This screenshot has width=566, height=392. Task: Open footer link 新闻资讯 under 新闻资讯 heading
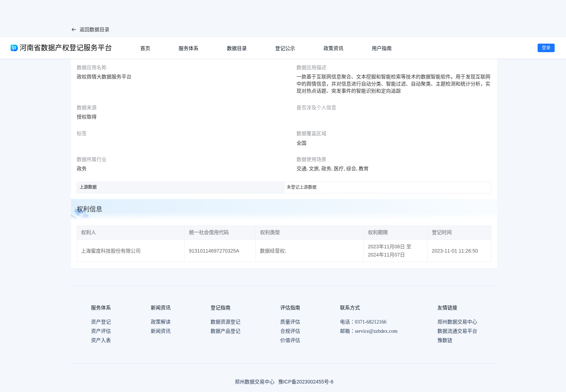(160, 331)
